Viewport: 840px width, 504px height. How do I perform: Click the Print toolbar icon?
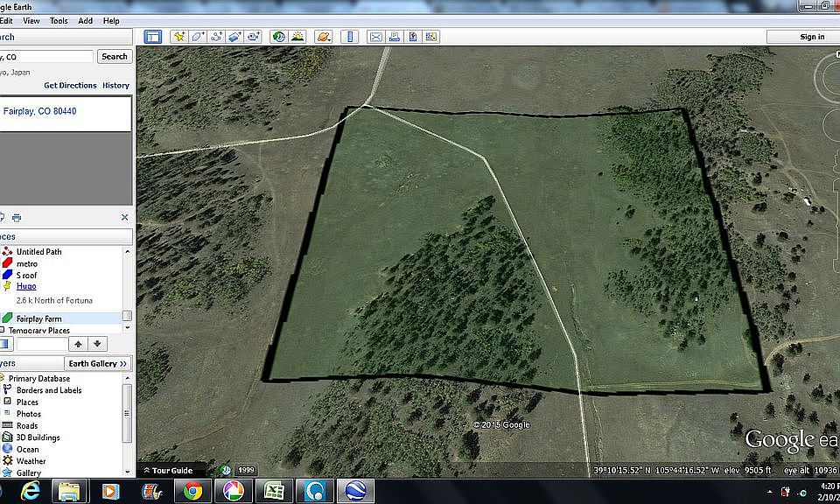[395, 37]
